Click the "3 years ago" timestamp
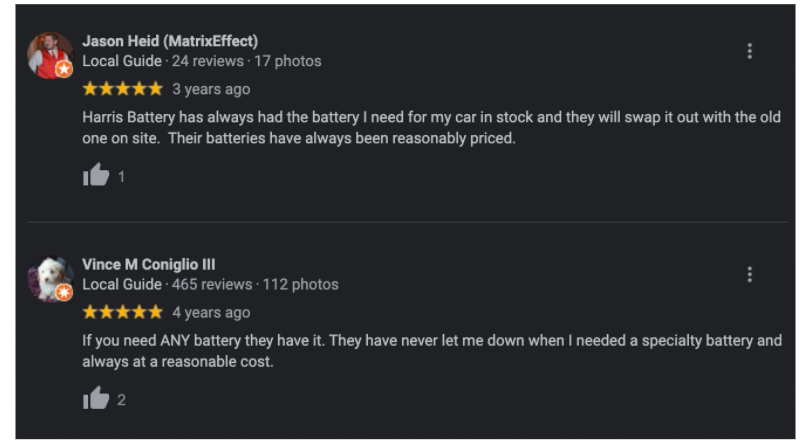This screenshot has width=801, height=442. pyautogui.click(x=211, y=89)
